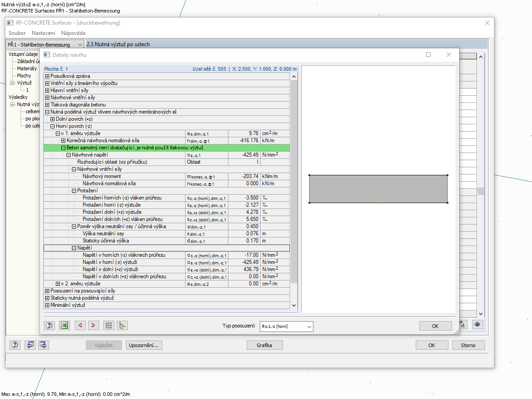Click main results table scroll down arrow
This screenshot has height=399, width=532.
(x=481, y=314)
